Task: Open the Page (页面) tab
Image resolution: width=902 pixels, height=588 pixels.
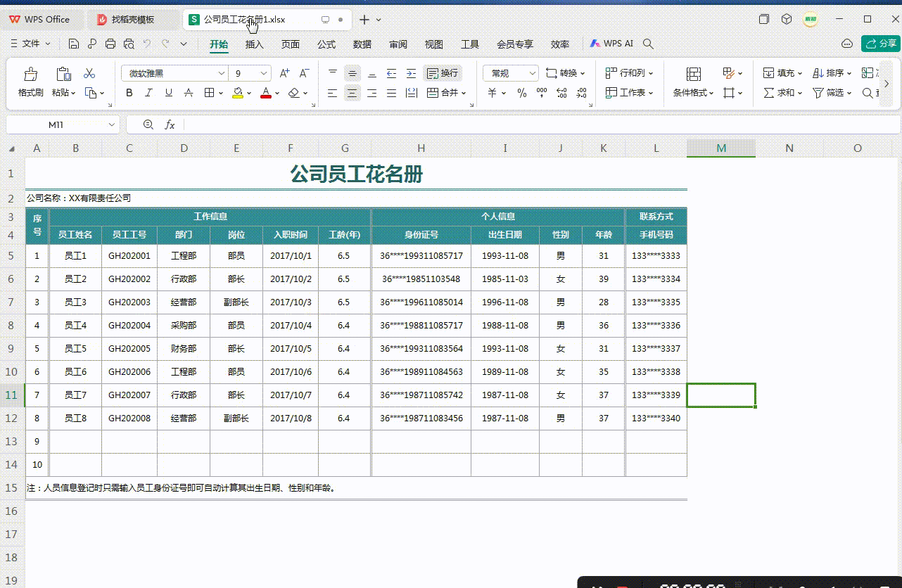Action: [291, 44]
